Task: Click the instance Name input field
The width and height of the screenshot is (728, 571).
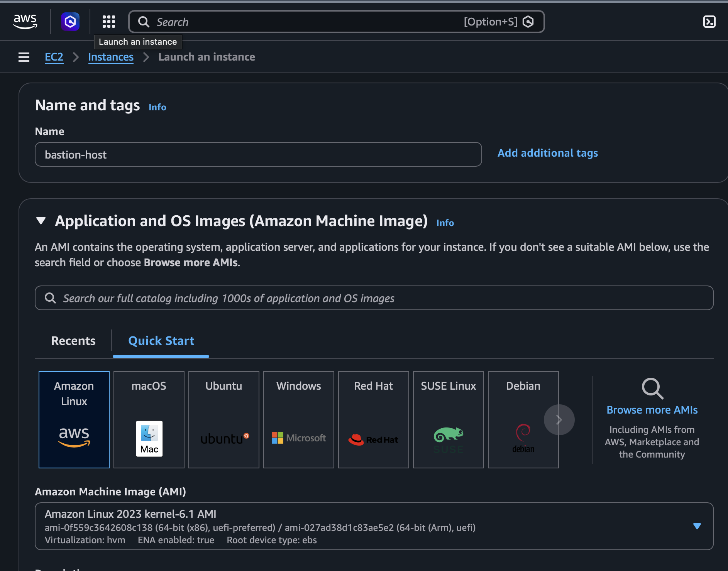Action: [x=258, y=155]
